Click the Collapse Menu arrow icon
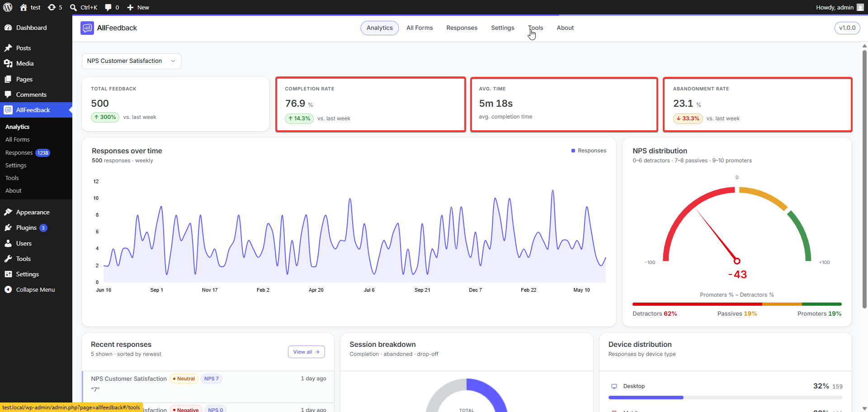The width and height of the screenshot is (868, 412). [8, 290]
